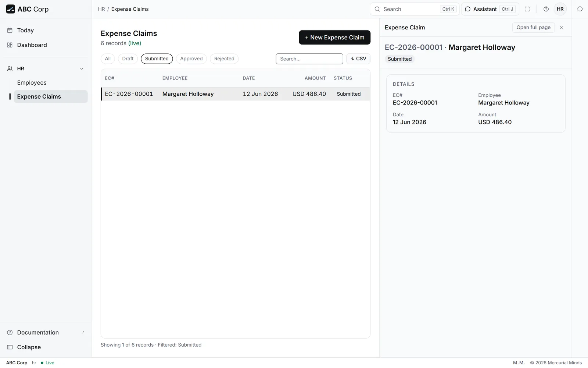Sort by EC# column header
This screenshot has height=368, width=588.
110,78
